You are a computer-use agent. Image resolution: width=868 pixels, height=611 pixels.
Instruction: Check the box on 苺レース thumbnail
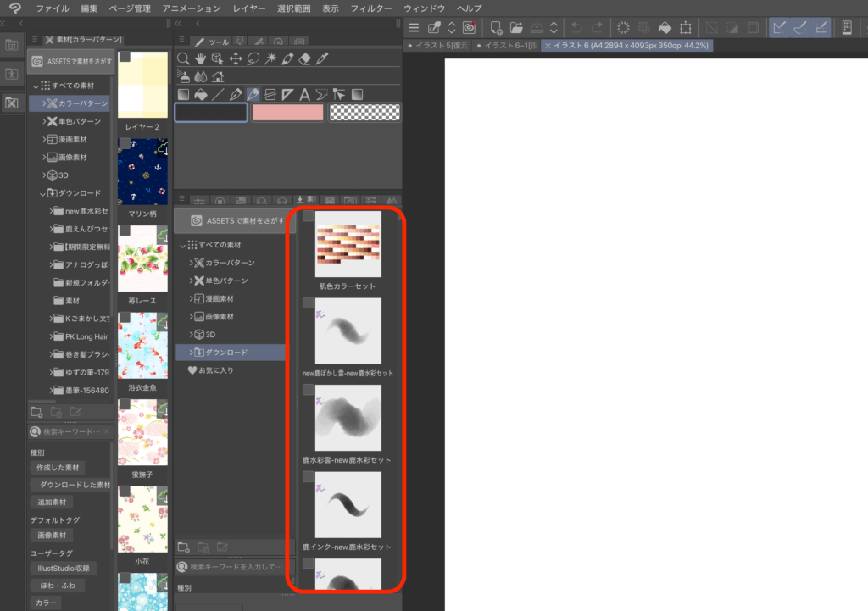(125, 231)
